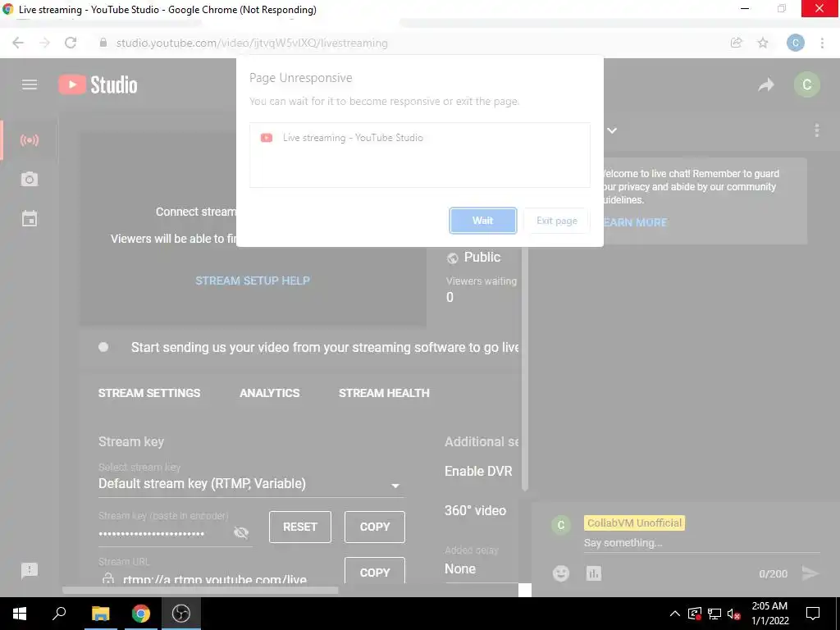Open the STREAM SETUP HELP link

pyautogui.click(x=253, y=281)
